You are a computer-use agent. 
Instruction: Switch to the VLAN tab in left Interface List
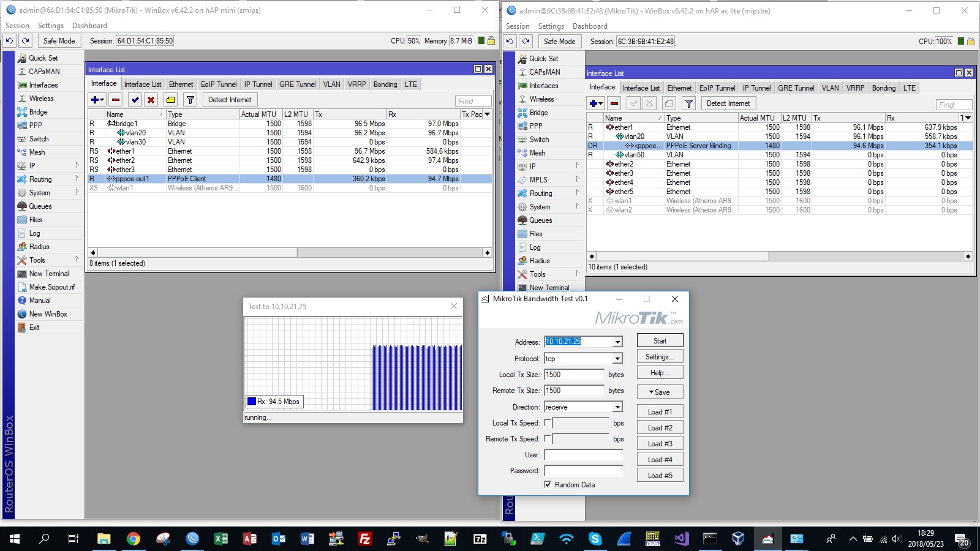coord(331,84)
